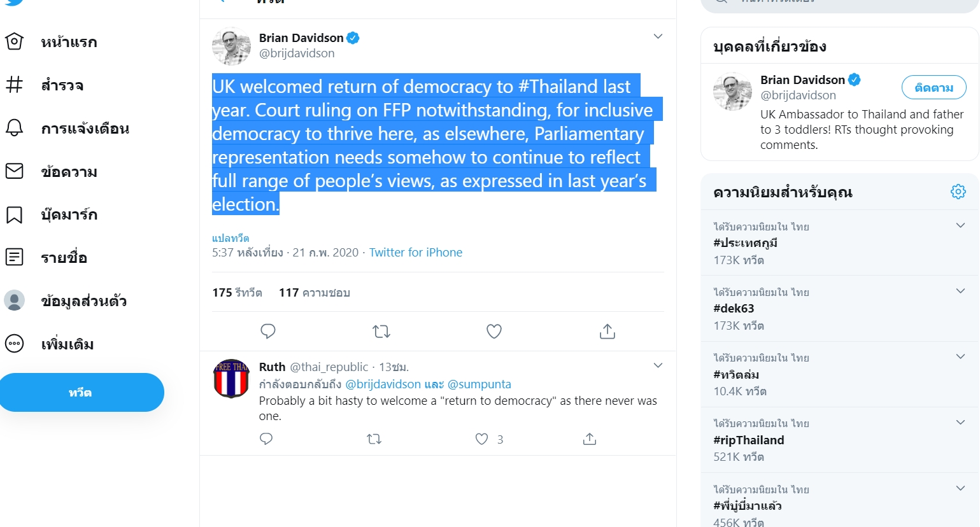Screen dimensions: 980x527
Task: Click the แปลทวีต translate tweet link
Action: (x=231, y=238)
